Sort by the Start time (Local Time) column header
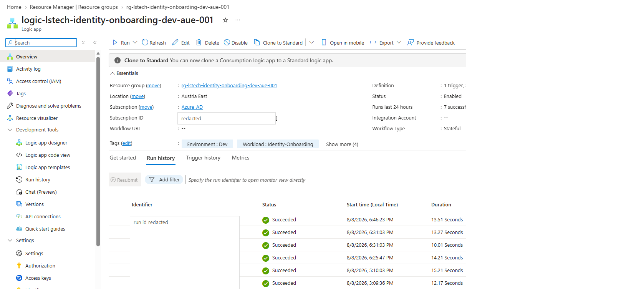The width and height of the screenshot is (644, 289). pyautogui.click(x=372, y=205)
